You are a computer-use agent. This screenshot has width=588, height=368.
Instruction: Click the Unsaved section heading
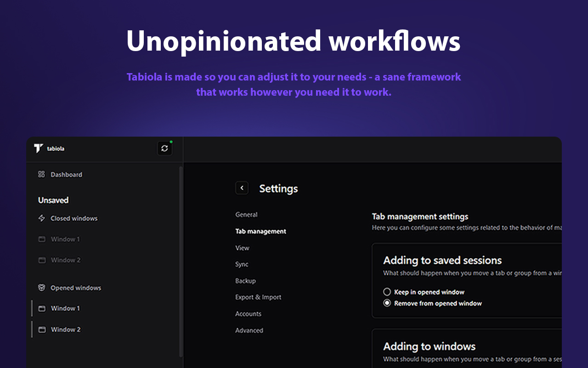(x=53, y=200)
